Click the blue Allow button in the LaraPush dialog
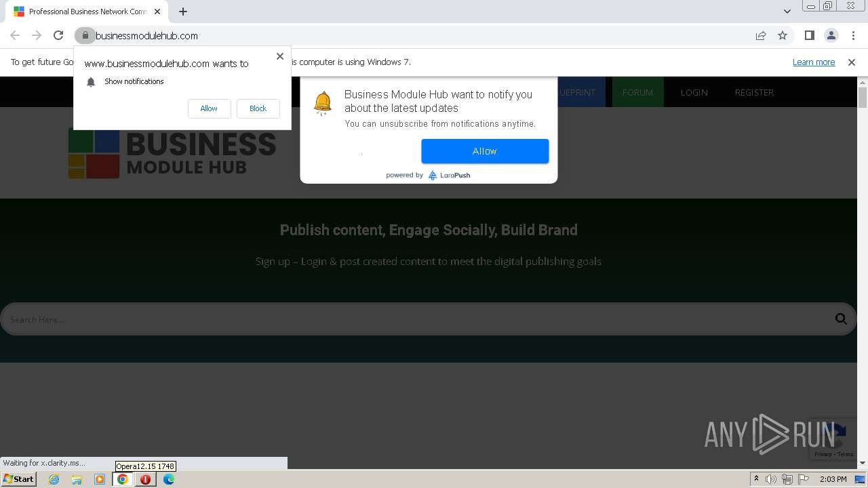Image resolution: width=868 pixels, height=488 pixels. pos(485,151)
